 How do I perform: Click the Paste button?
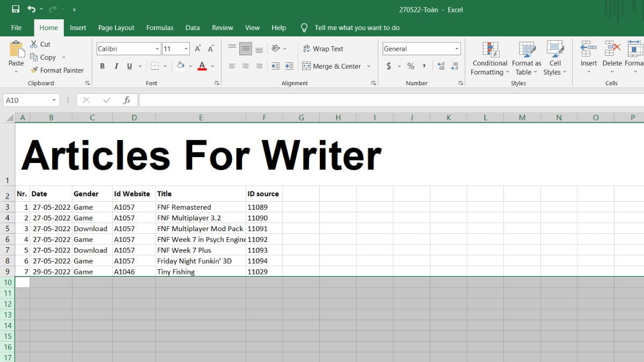coord(16,55)
